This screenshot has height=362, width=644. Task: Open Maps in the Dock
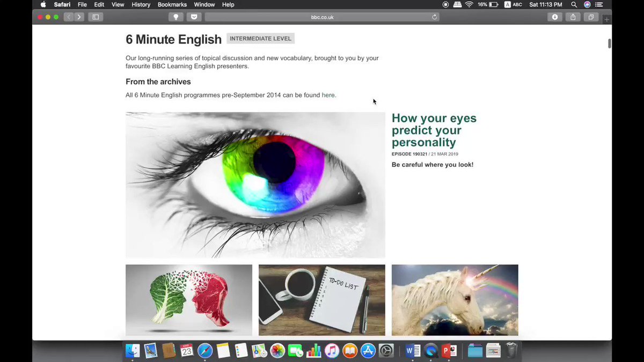[x=259, y=351]
